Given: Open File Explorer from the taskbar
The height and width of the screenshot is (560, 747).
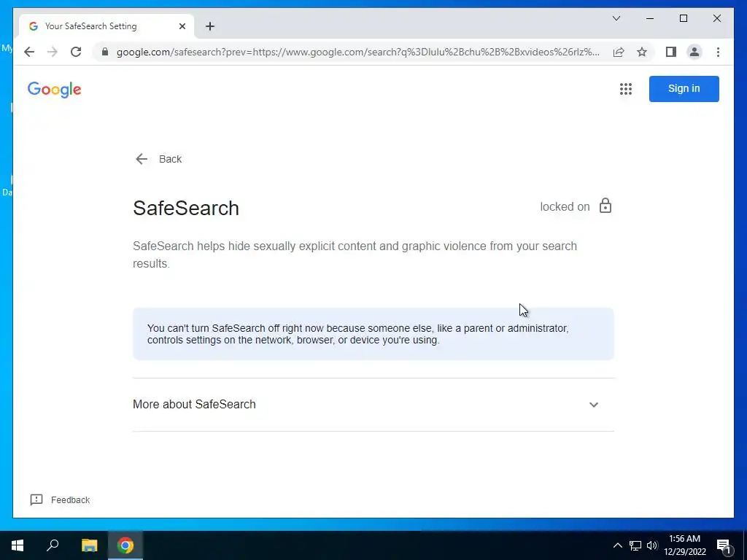Looking at the screenshot, I should tap(89, 545).
